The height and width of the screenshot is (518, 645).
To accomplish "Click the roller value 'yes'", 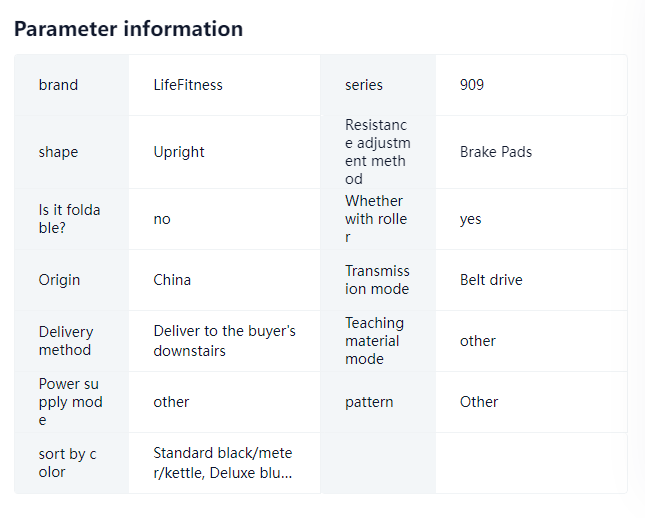I will (x=471, y=220).
